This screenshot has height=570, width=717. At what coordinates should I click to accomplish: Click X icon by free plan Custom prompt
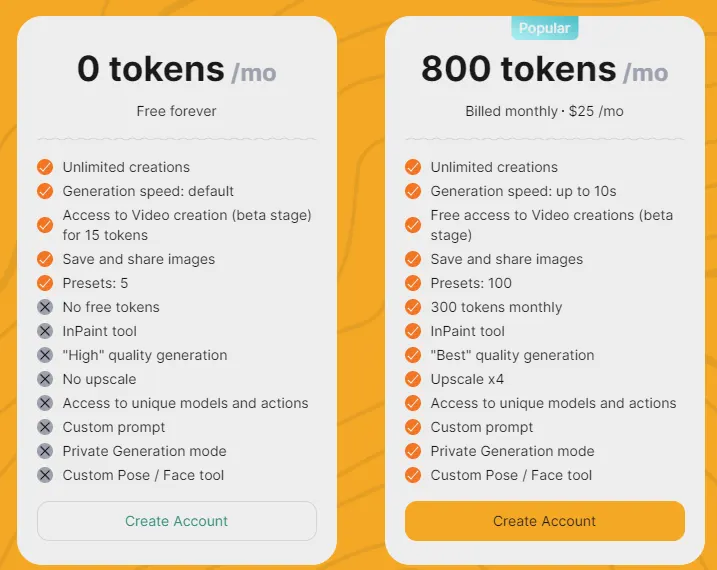pyautogui.click(x=45, y=427)
